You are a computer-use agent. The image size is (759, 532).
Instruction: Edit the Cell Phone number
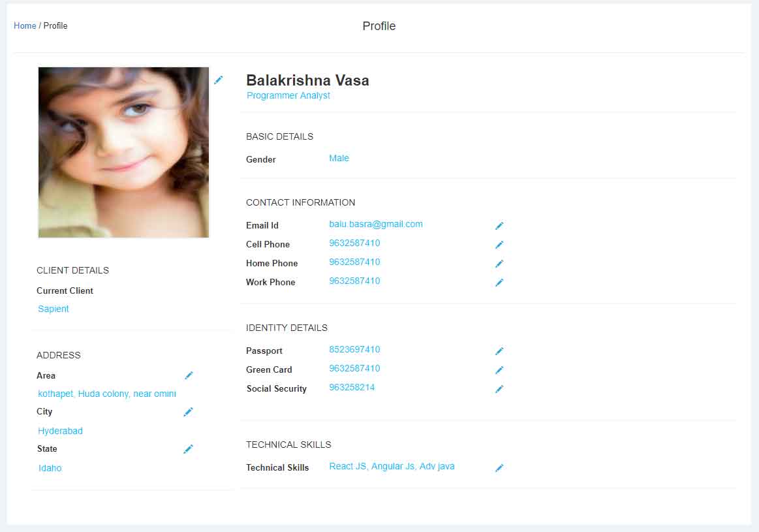point(499,244)
